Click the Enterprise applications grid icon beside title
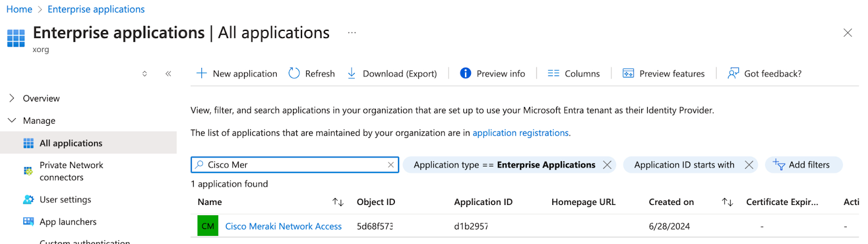 point(16,38)
